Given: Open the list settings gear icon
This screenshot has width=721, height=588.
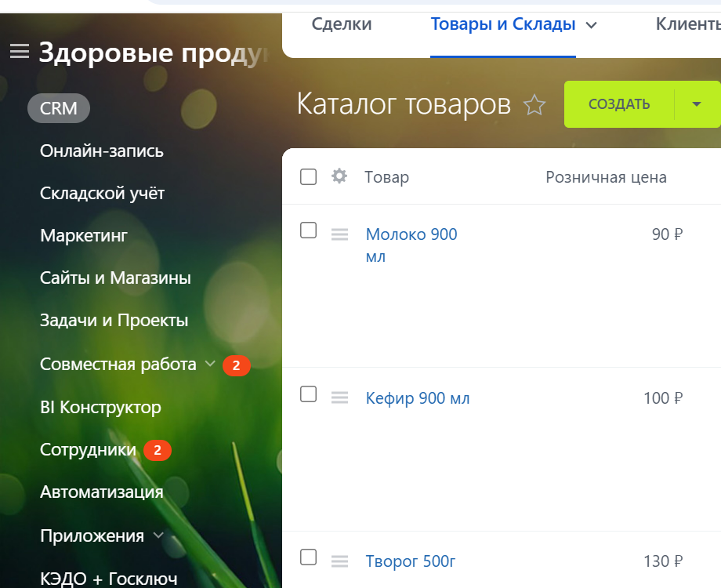Looking at the screenshot, I should (339, 176).
